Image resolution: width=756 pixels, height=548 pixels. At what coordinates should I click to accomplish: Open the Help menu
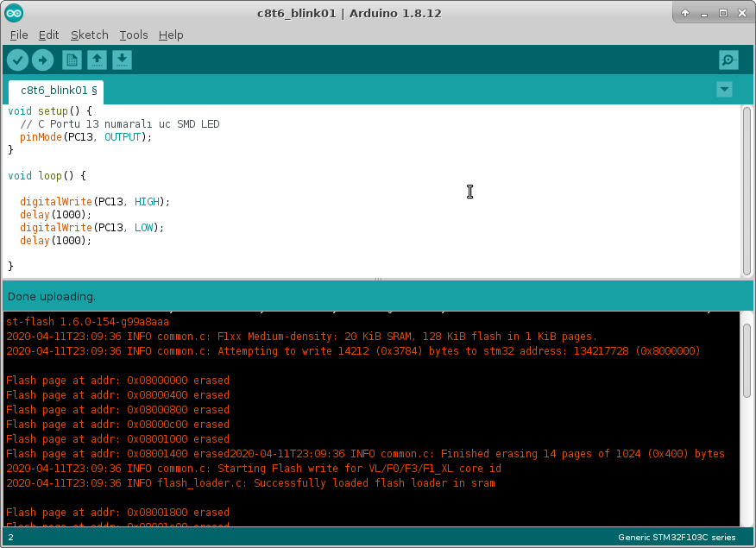click(x=171, y=35)
